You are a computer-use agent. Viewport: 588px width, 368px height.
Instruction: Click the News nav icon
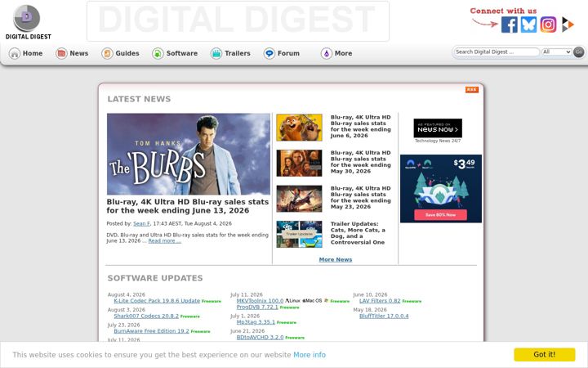pyautogui.click(x=61, y=53)
